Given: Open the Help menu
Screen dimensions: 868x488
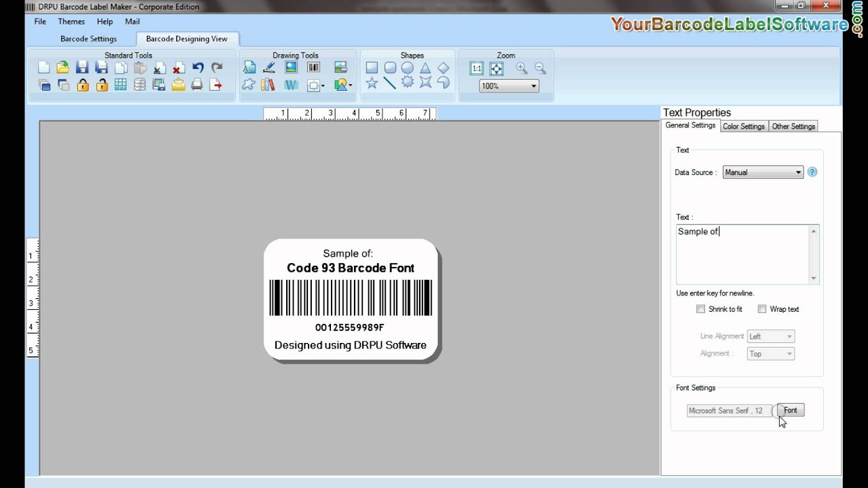Looking at the screenshot, I should coord(104,22).
